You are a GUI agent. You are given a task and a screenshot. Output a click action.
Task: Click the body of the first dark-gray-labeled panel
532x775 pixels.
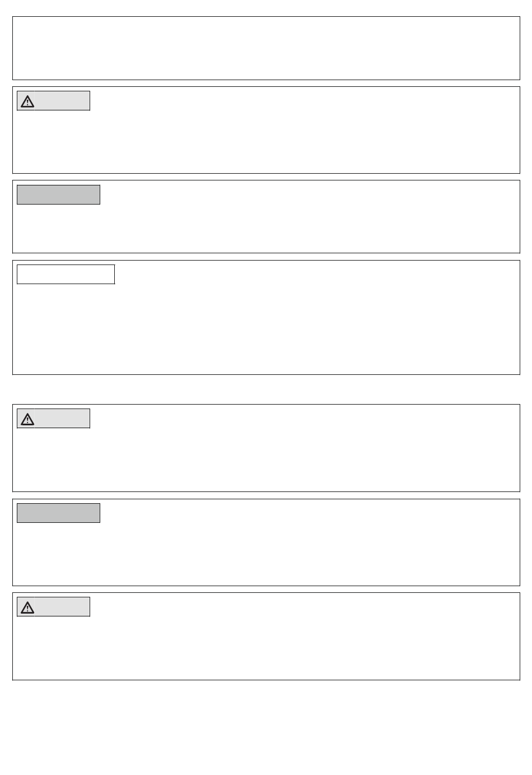click(x=266, y=227)
